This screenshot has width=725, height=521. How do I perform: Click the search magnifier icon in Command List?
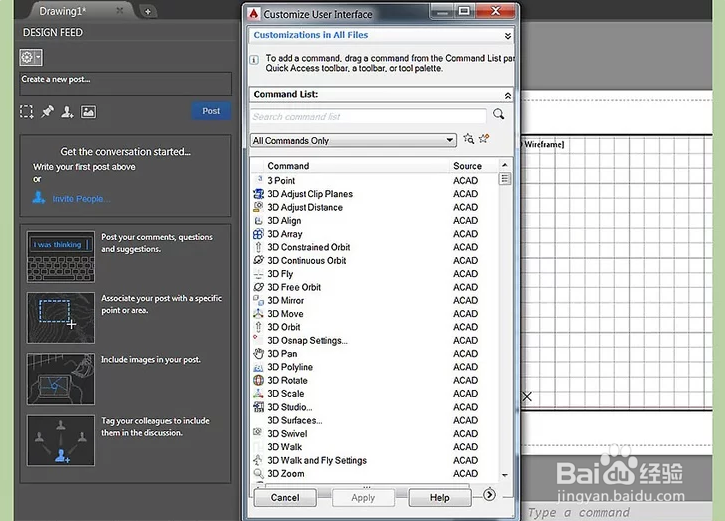tap(498, 114)
